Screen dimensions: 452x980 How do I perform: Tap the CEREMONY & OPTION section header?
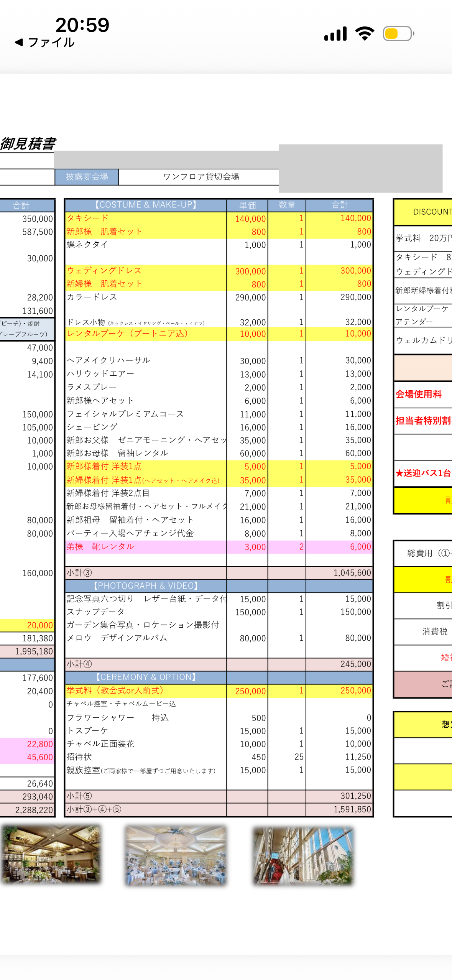click(146, 677)
